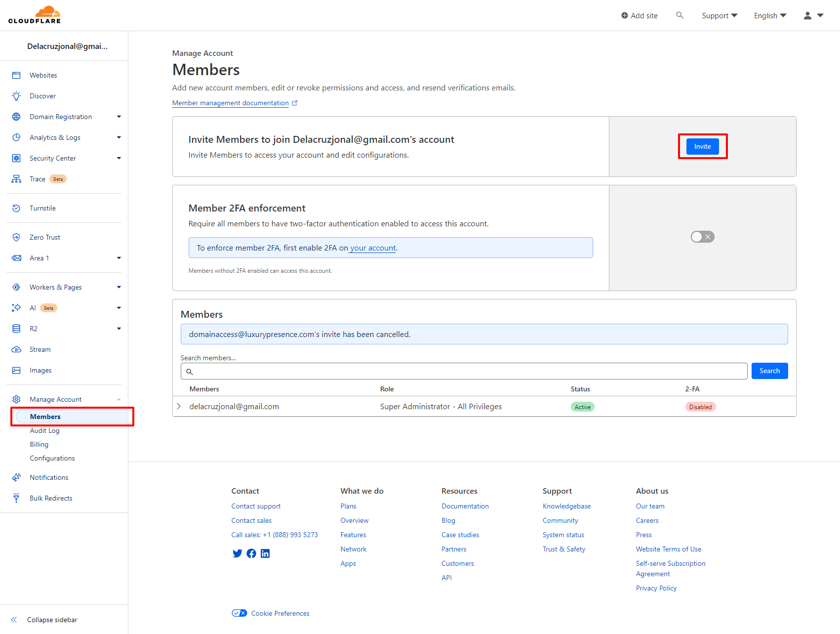The height and width of the screenshot is (634, 840).
Task: Select the Websites icon in the sidebar
Action: 16,75
